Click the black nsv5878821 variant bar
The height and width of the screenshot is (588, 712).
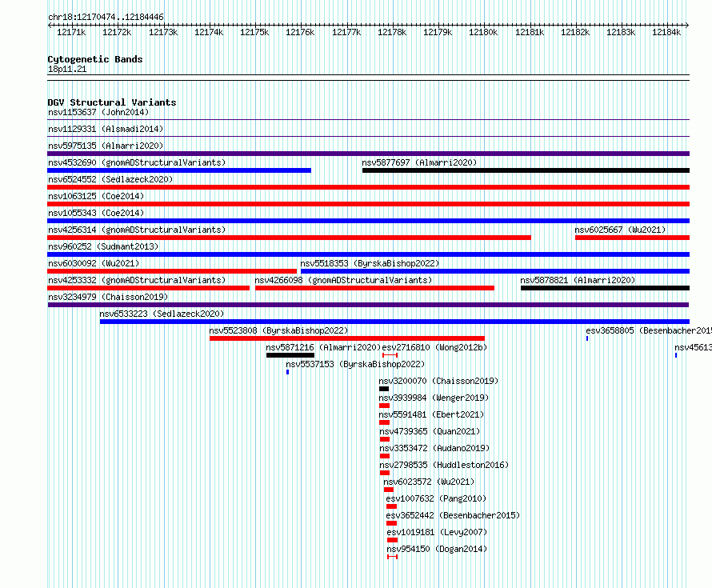point(605,288)
